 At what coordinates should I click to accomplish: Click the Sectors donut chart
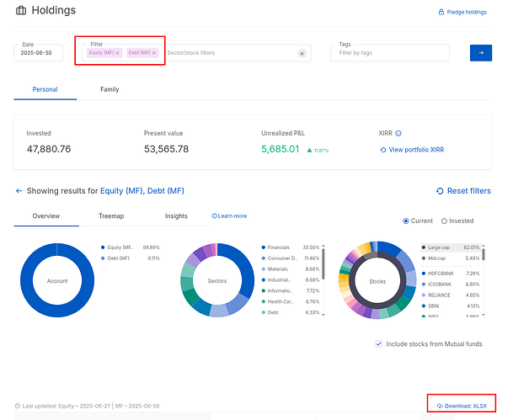[217, 280]
